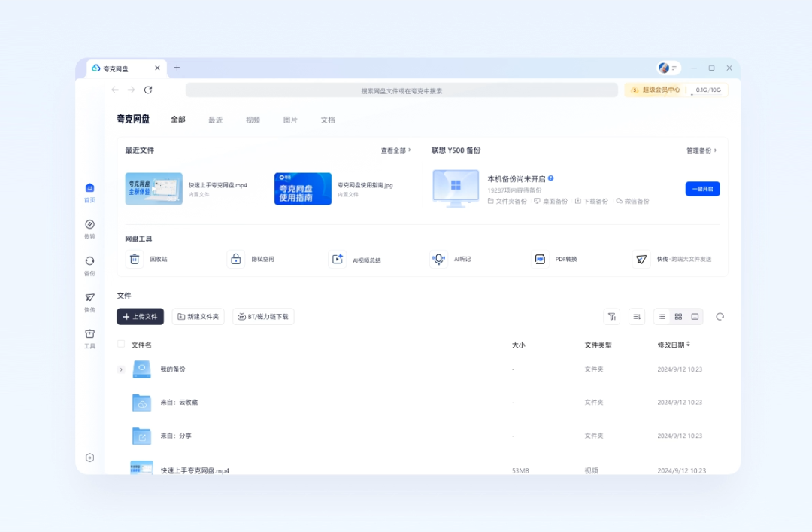Click the 下载备份 option

pos(592,201)
